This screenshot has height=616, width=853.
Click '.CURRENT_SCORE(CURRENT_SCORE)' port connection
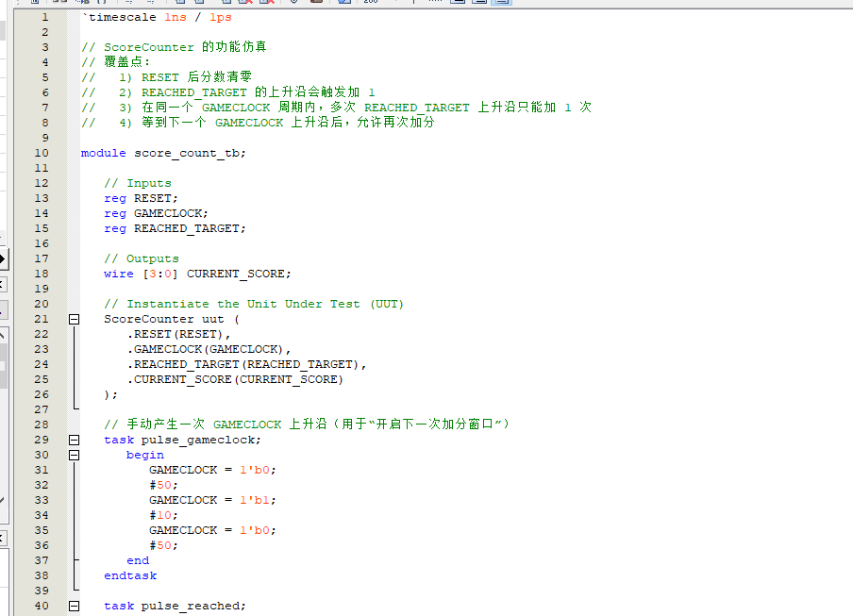coord(235,379)
